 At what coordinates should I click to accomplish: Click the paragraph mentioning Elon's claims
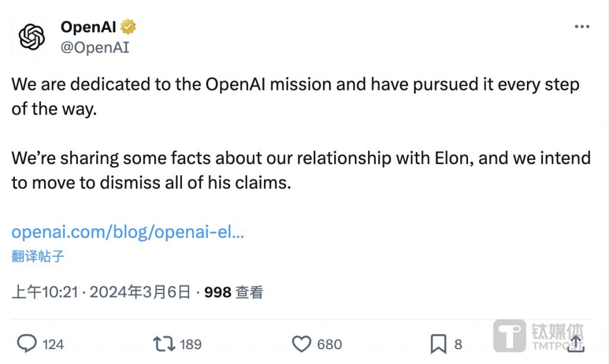point(300,170)
